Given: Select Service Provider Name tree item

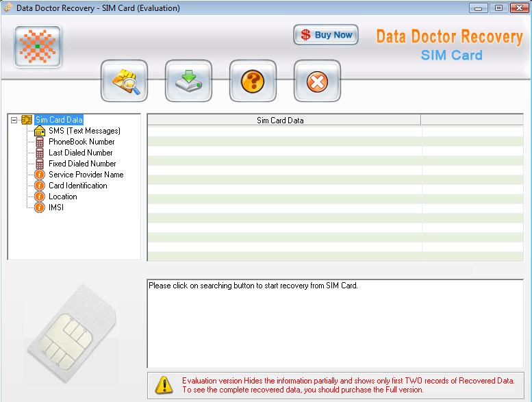Looking at the screenshot, I should tap(86, 175).
